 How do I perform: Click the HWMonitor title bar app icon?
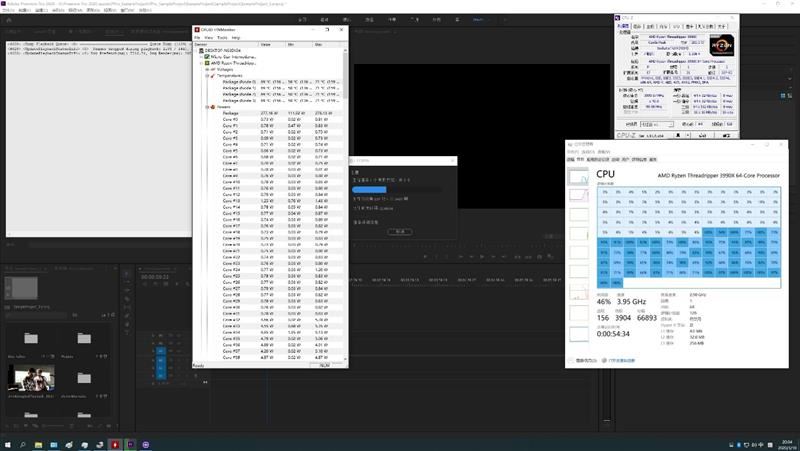tap(197, 30)
